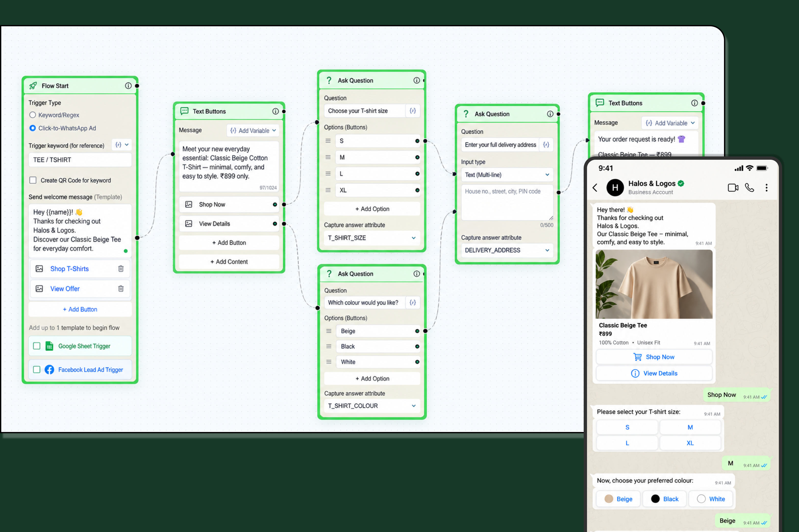The image size is (799, 532).
Task: Tap the Classic Beige Tee product image
Action: (654, 284)
